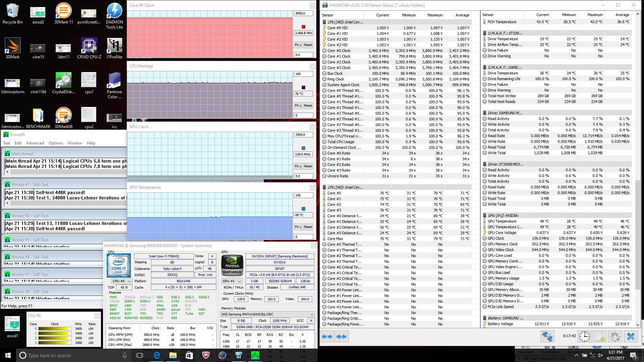Open the Window menu in Prime95
644x362 pixels.
75,143
